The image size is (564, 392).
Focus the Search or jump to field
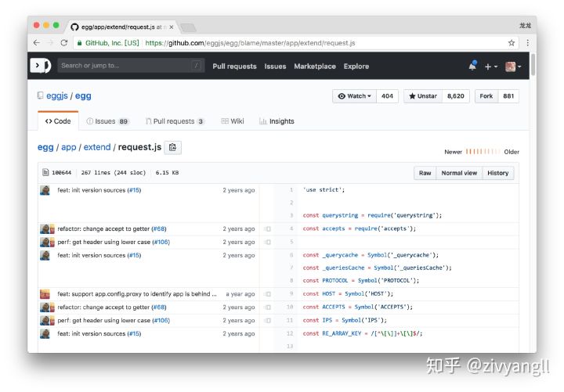(131, 66)
